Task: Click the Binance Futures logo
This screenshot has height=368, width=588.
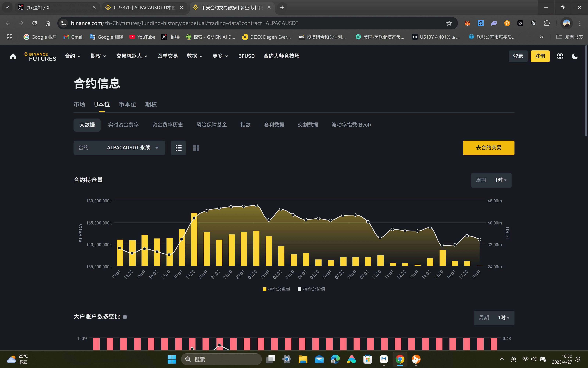Action: point(40,56)
